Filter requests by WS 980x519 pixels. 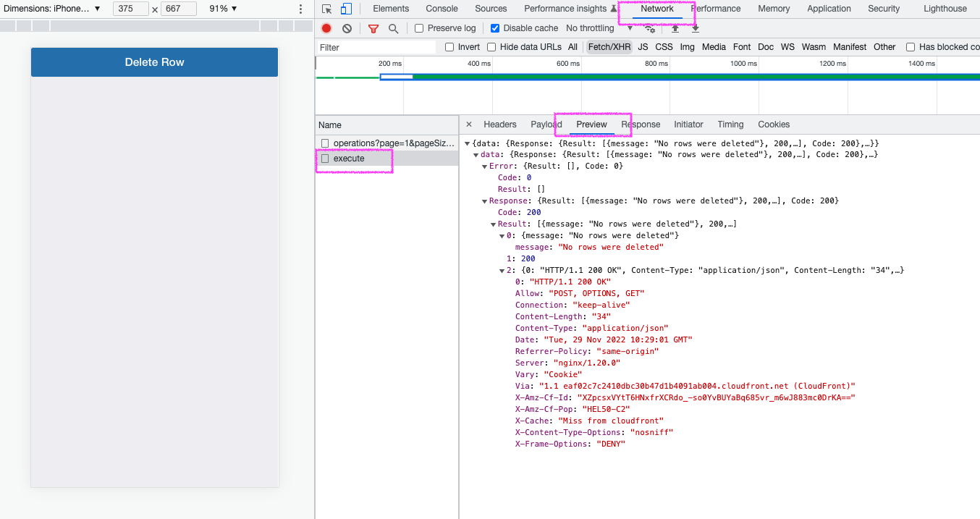tap(787, 47)
